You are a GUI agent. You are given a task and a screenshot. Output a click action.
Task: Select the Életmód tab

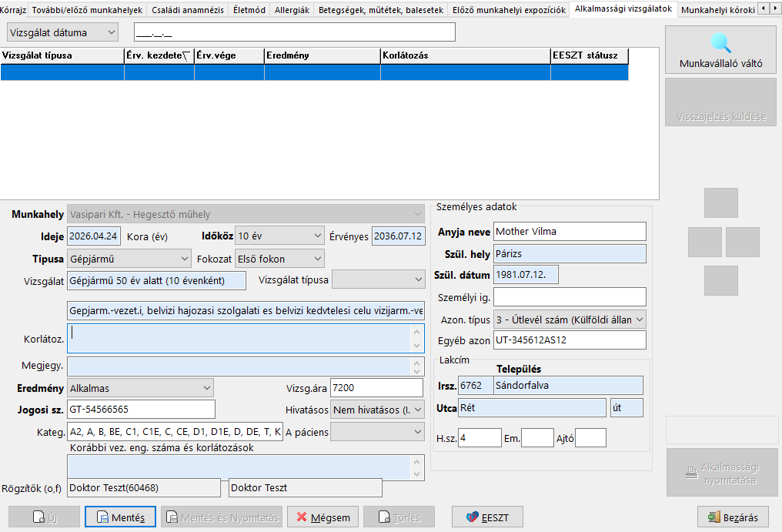pyautogui.click(x=250, y=10)
